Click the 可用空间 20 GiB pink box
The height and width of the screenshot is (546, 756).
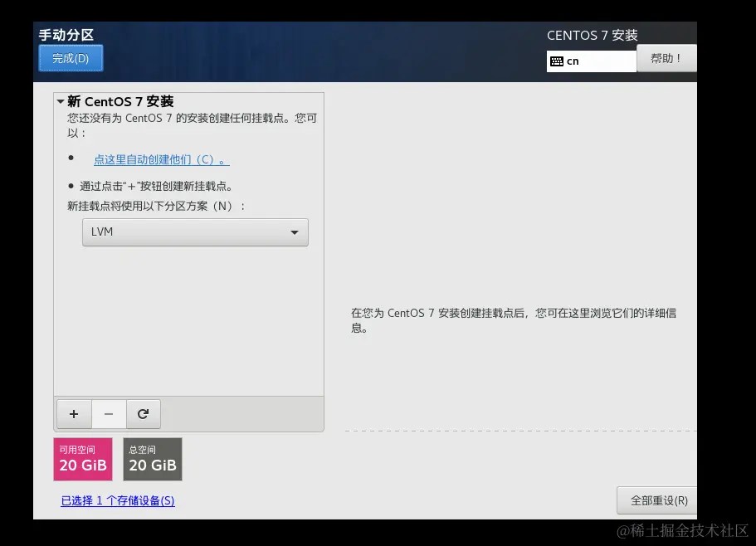pyautogui.click(x=83, y=459)
